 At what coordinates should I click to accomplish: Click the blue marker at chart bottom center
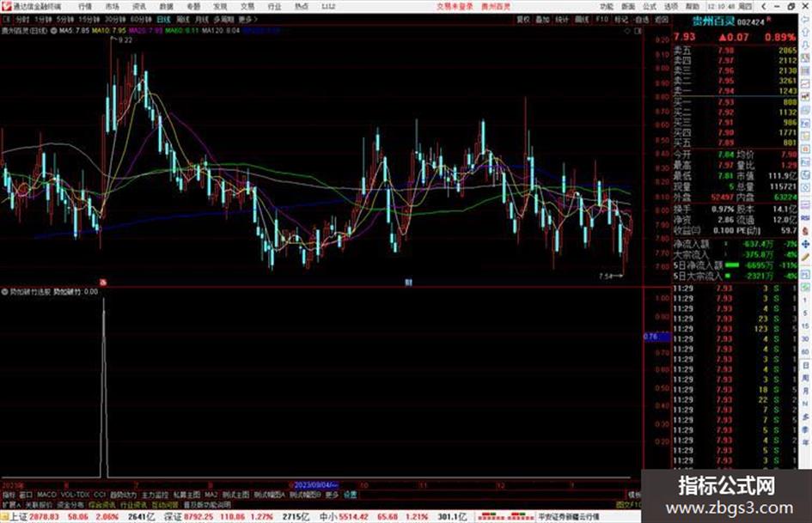point(409,283)
